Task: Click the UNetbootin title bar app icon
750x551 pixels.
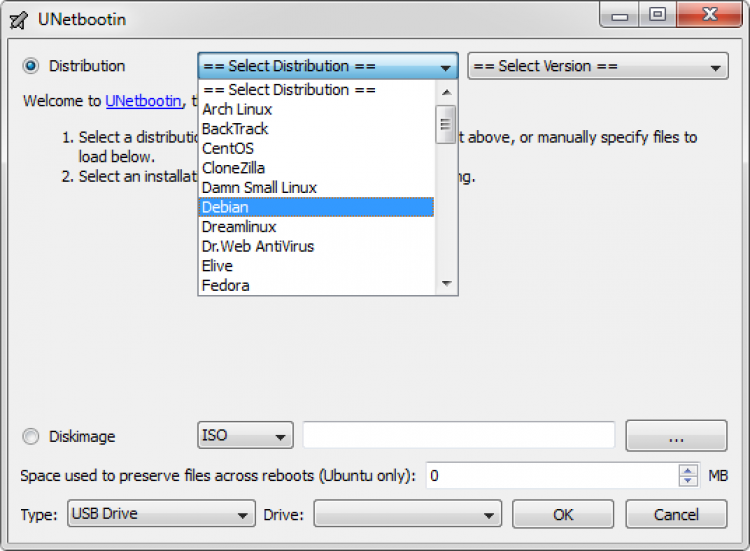Action: point(19,20)
